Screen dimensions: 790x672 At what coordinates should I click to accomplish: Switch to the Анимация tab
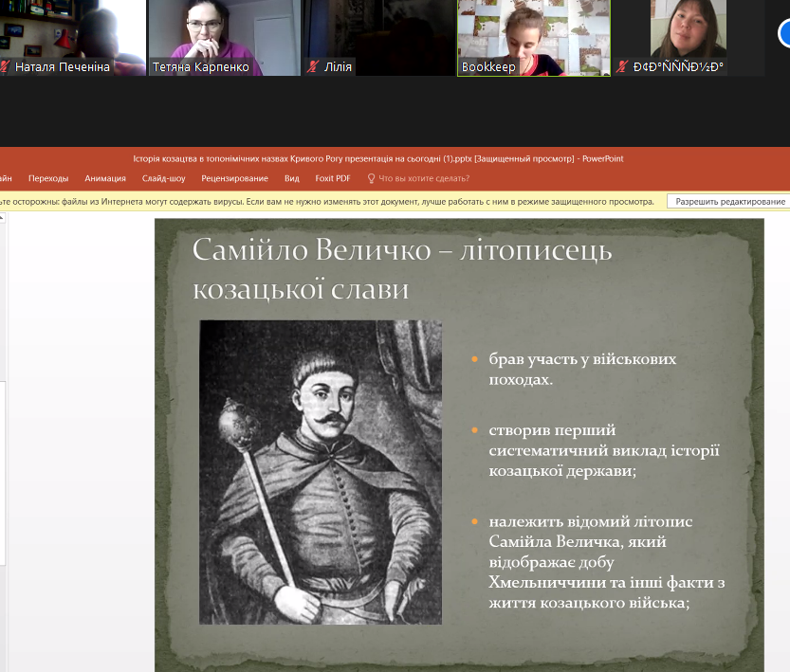105,178
